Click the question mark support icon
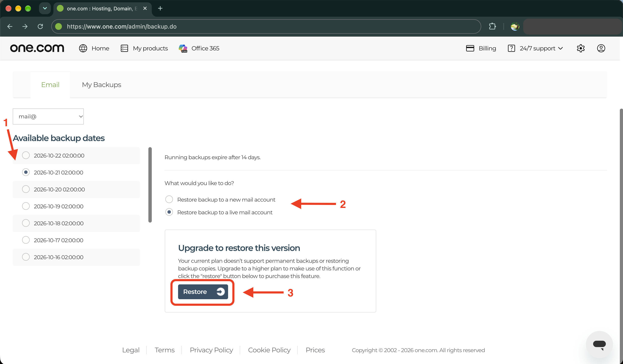Screen dimensions: 623x364 pyautogui.click(x=511, y=48)
